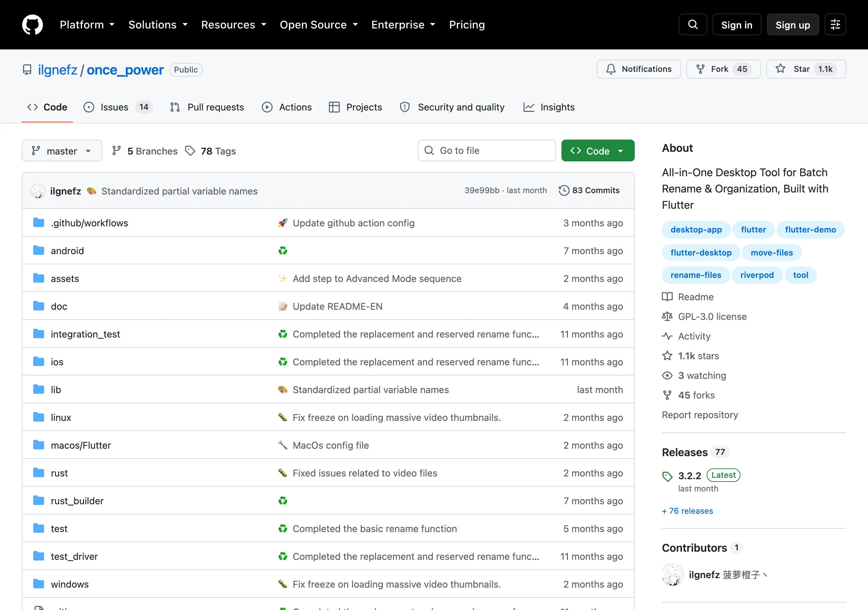Viewport: 868px width, 610px height.
Task: Open the once_power repository name link
Action: (x=125, y=70)
